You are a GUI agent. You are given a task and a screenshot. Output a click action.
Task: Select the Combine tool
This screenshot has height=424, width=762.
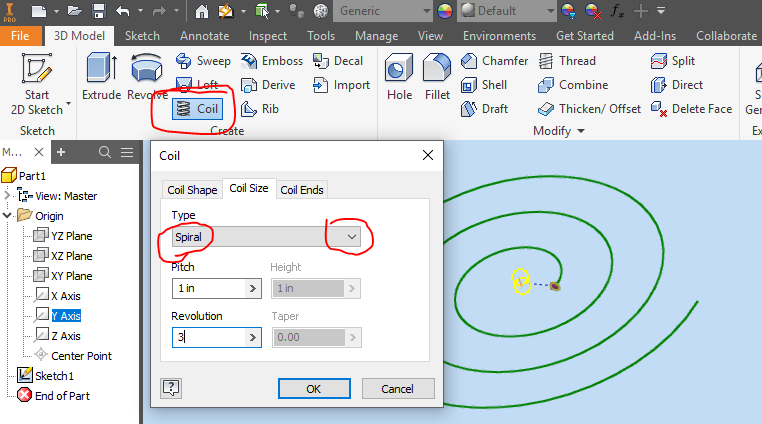click(573, 85)
